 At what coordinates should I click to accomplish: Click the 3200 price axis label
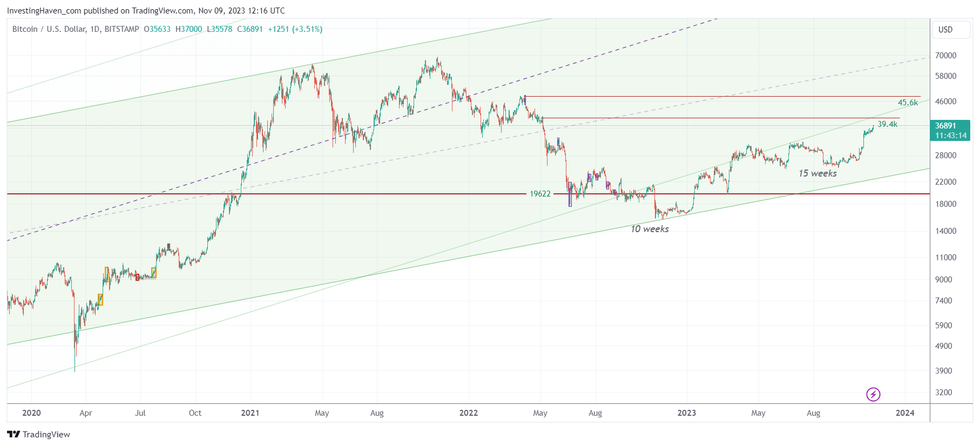coord(943,393)
